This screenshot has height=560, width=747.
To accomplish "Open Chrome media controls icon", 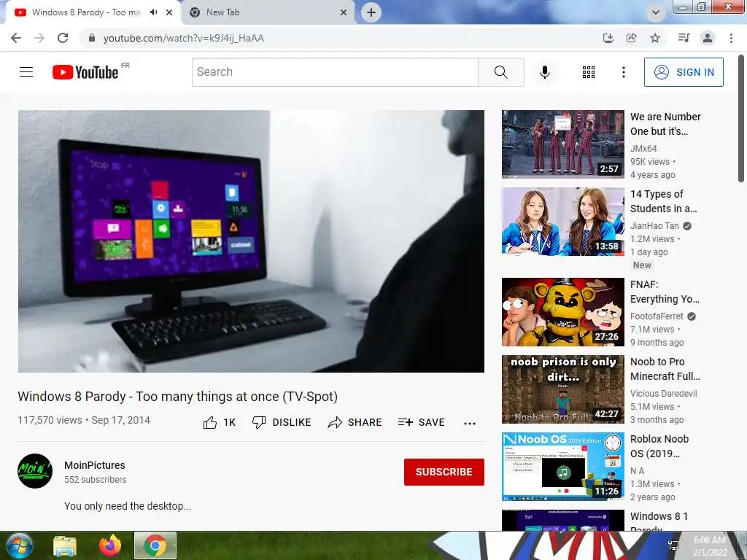I will point(684,38).
